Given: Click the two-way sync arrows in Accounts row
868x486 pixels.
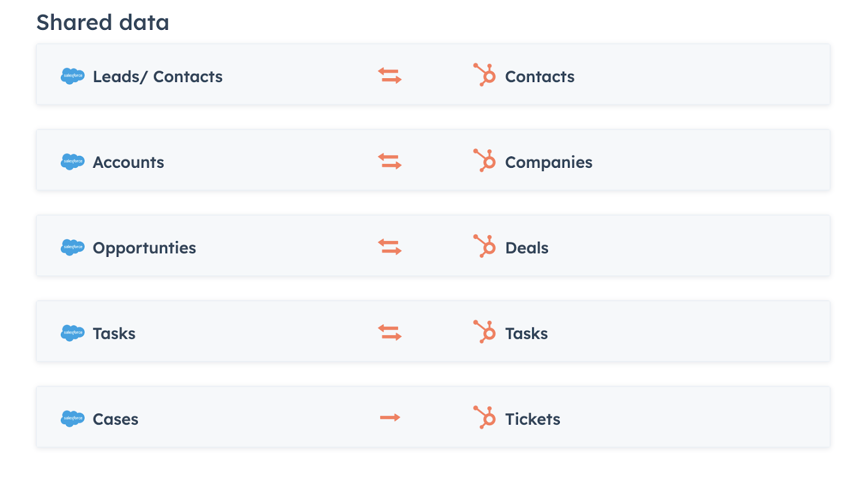Looking at the screenshot, I should point(390,161).
